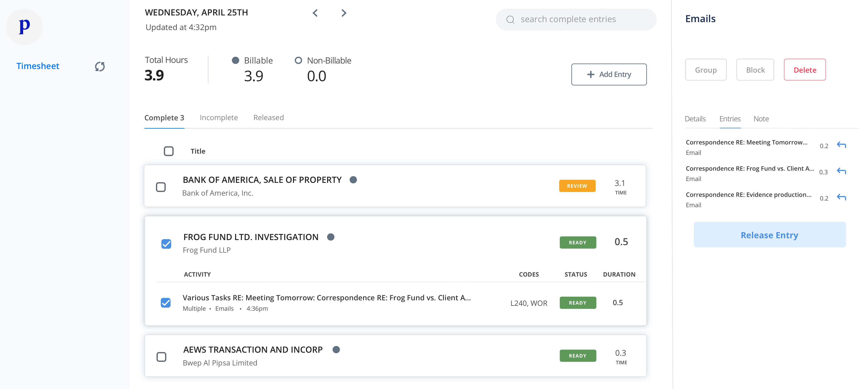Click billable dot beside Bank of America title

coord(353,180)
